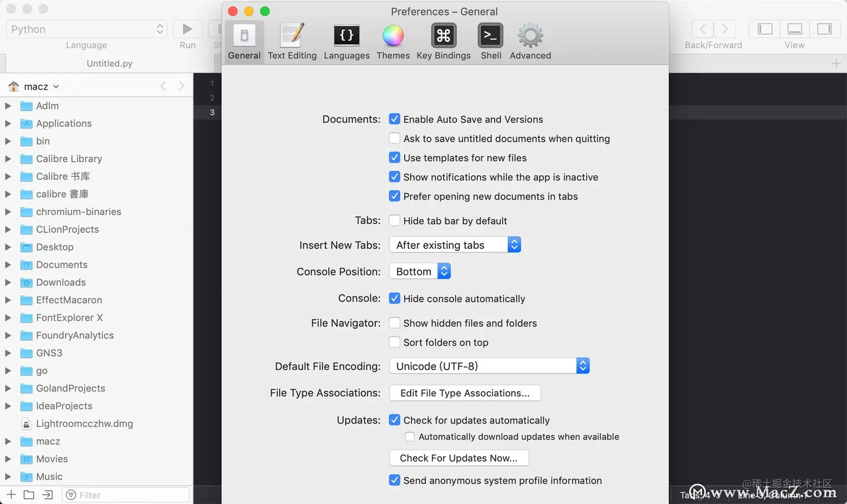Expand the FoundryAnalytics folder
The width and height of the screenshot is (847, 504).
tap(8, 335)
